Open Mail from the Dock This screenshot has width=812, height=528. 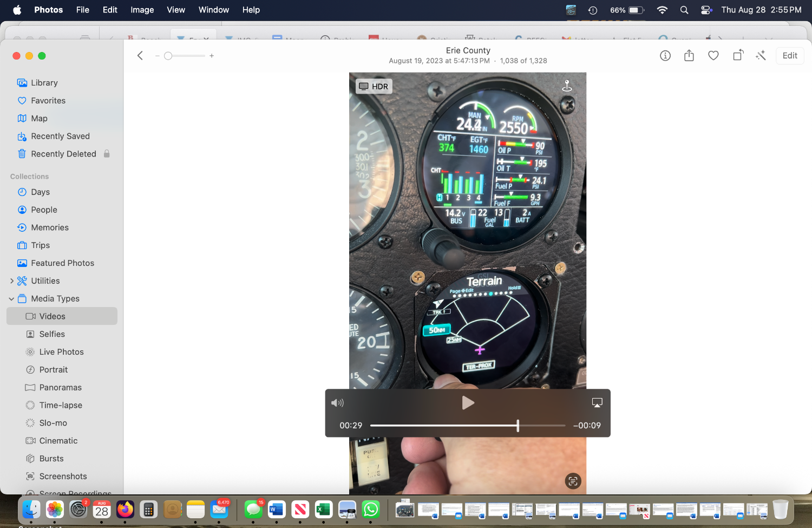coord(219,510)
